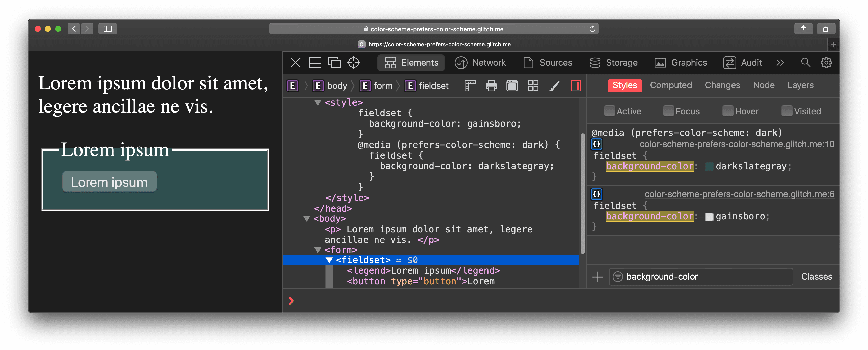Toggle the Active state checkbox

pyautogui.click(x=608, y=111)
